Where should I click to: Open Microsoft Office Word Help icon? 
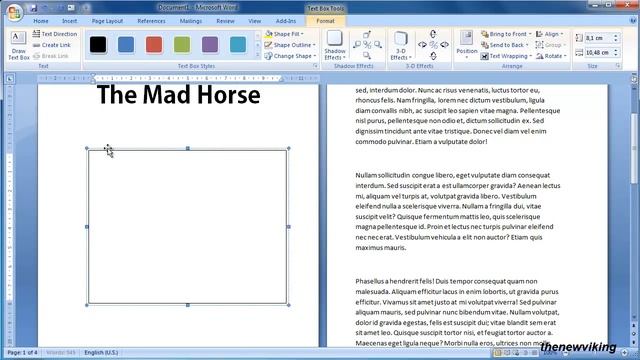[633, 20]
